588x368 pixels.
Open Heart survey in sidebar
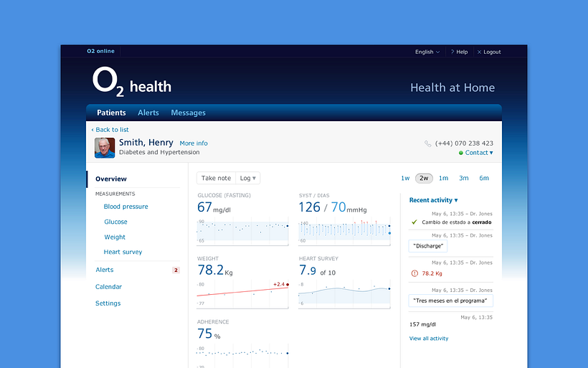(x=123, y=252)
